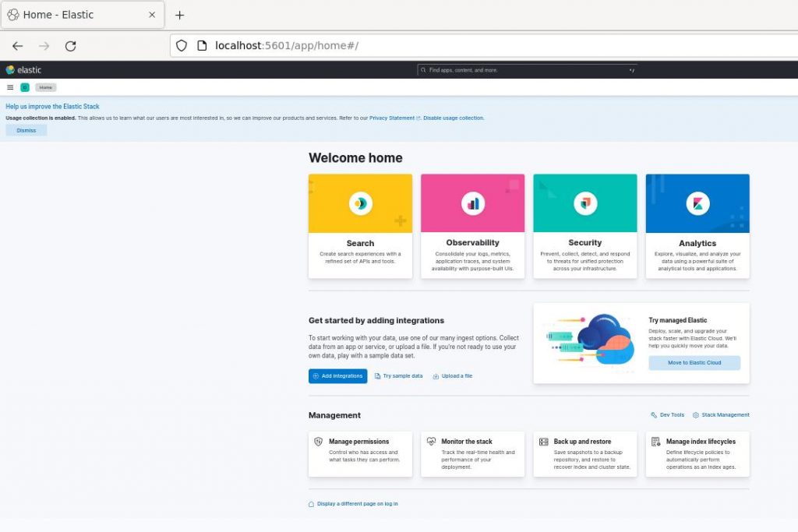Screen dimensions: 798x532
Task: Click Disable usage collection link
Action: [x=454, y=118]
